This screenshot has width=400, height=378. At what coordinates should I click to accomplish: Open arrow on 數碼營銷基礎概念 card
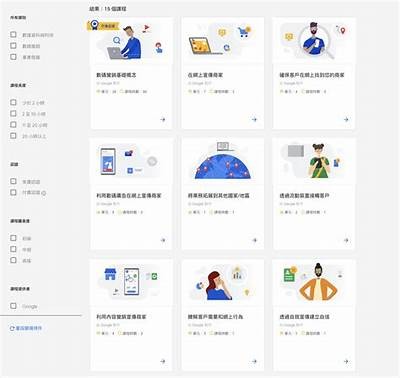click(x=163, y=119)
